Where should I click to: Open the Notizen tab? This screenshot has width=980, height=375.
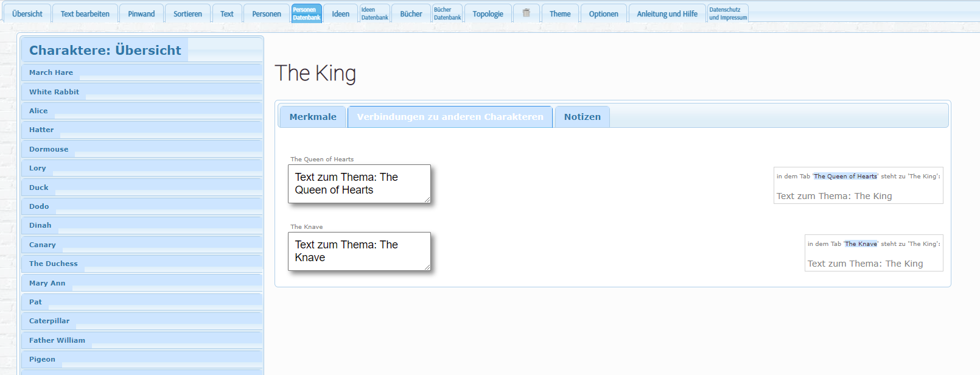582,117
